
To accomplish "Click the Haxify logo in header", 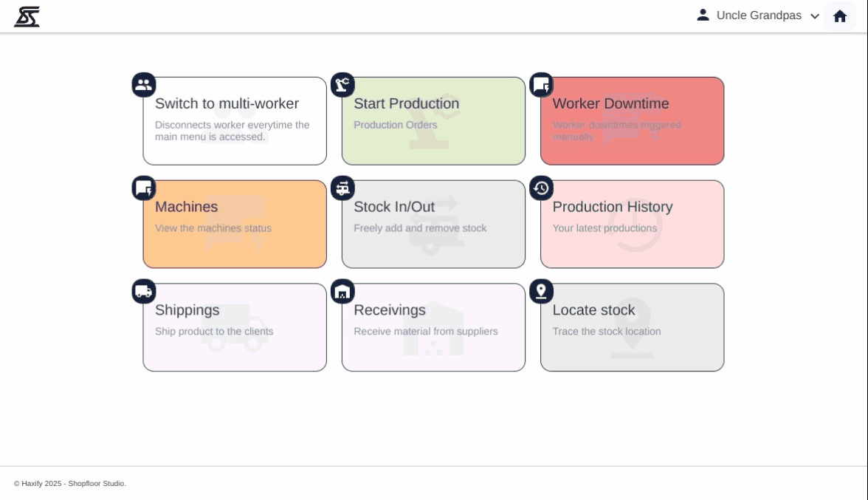I will [27, 16].
